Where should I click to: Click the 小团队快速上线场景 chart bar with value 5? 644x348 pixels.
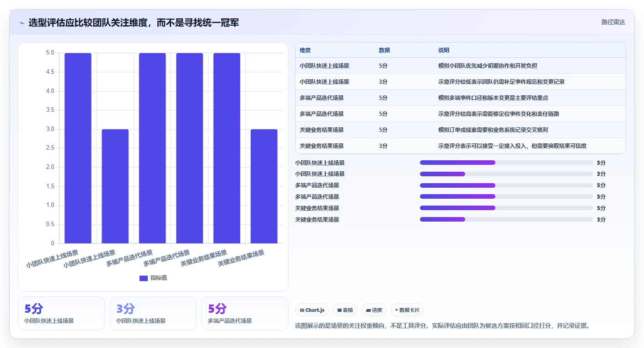click(78, 148)
